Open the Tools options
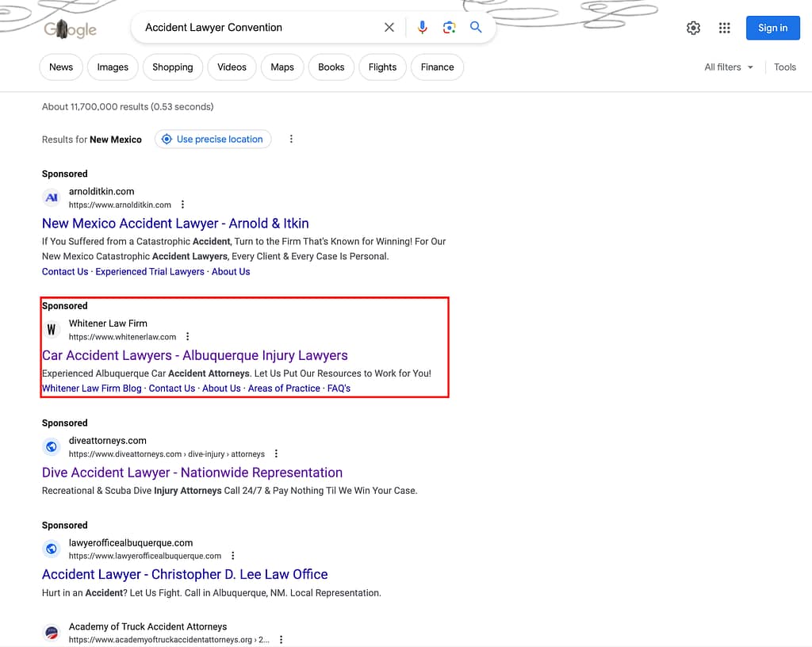The image size is (812, 647). 784,67
